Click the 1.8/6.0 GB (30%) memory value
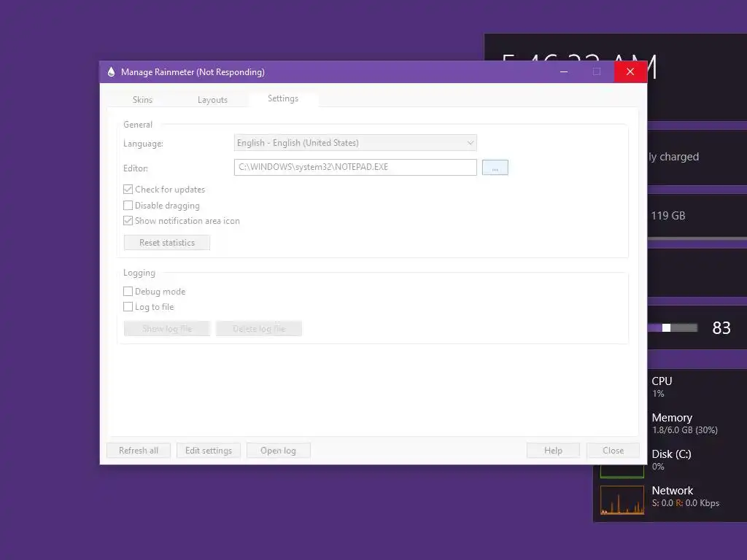 [x=684, y=430]
